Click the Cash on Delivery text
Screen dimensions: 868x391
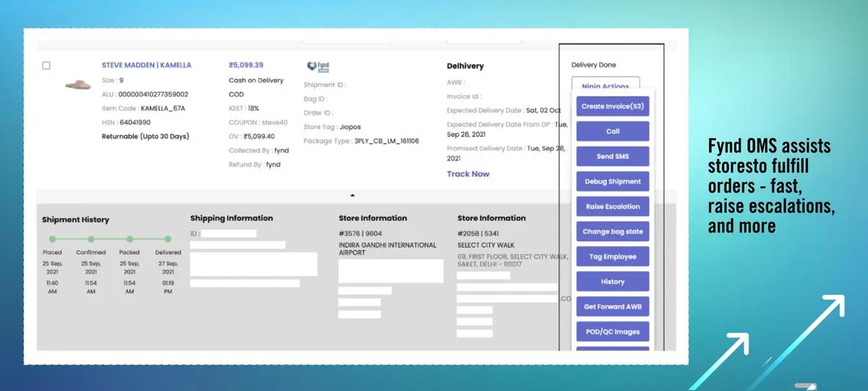click(256, 80)
